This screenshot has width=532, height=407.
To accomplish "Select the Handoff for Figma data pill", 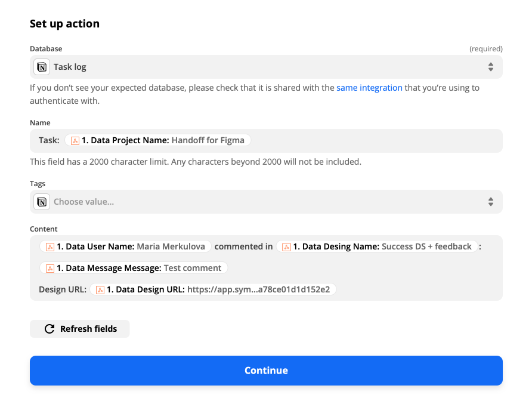I will point(158,140).
